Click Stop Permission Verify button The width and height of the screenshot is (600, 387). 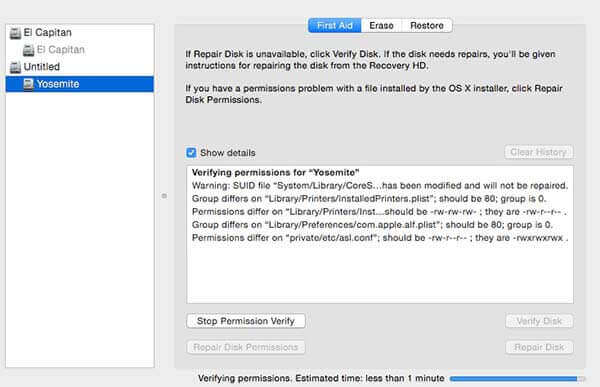(246, 321)
